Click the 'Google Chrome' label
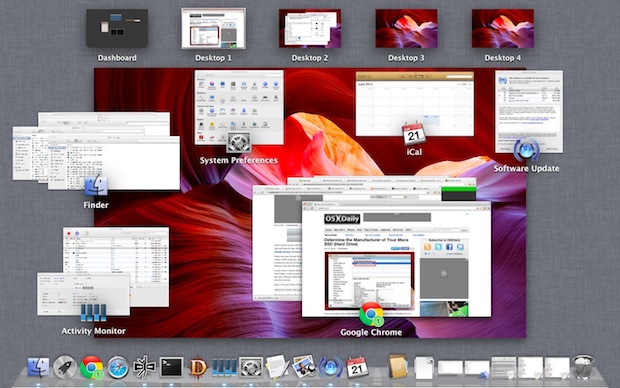Screen dimensions: 620x388 371,332
